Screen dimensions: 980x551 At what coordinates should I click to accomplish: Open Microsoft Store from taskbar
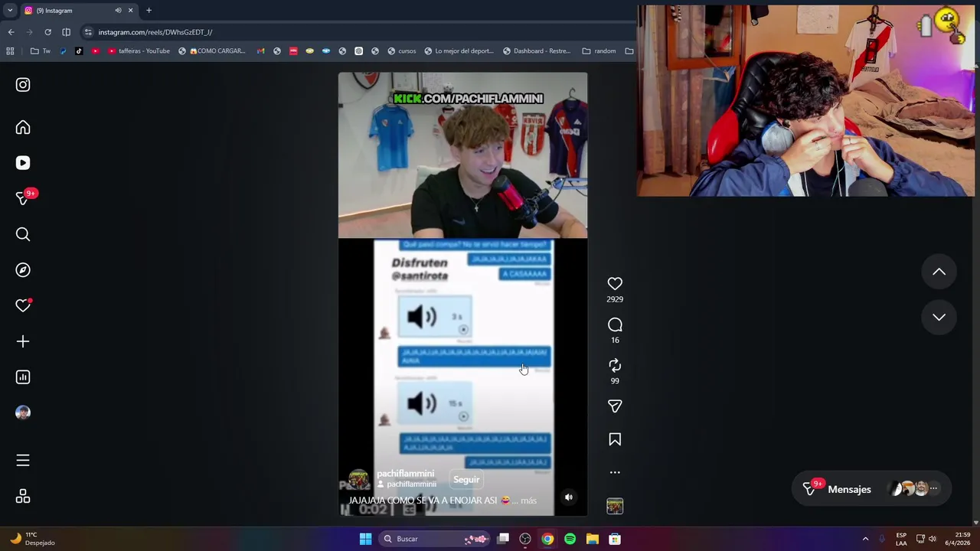click(x=614, y=539)
